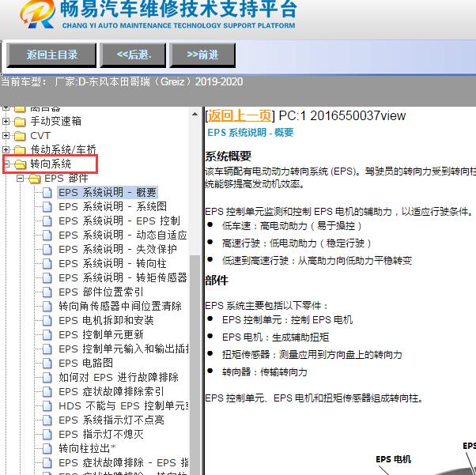Click document icon beside 转向柱拉出*
Screen dimensions: 476x475
pyautogui.click(x=47, y=449)
